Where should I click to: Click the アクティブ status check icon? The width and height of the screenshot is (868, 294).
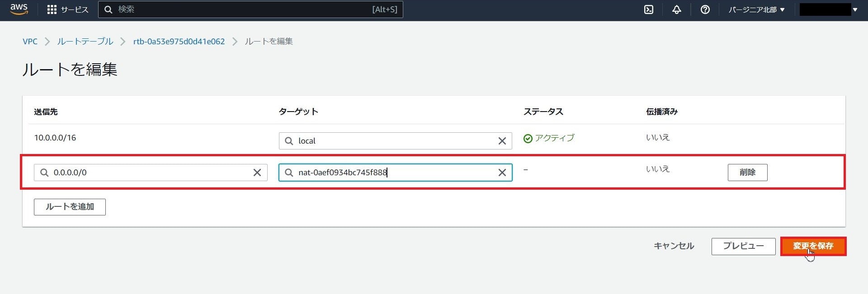[528, 139]
